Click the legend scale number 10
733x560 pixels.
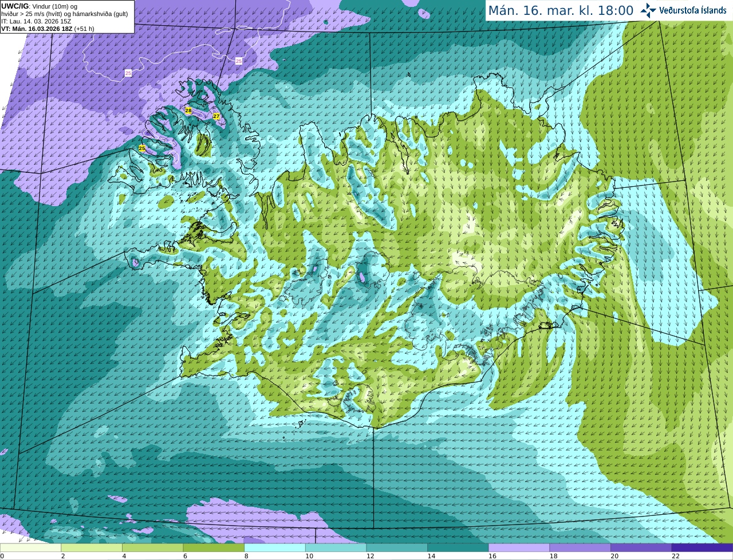(309, 556)
